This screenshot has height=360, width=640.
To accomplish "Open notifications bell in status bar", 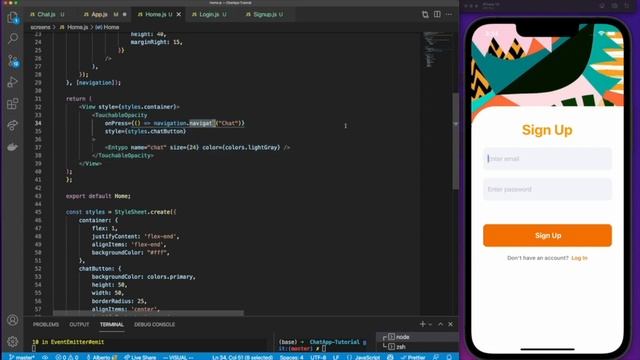I will coord(449,357).
